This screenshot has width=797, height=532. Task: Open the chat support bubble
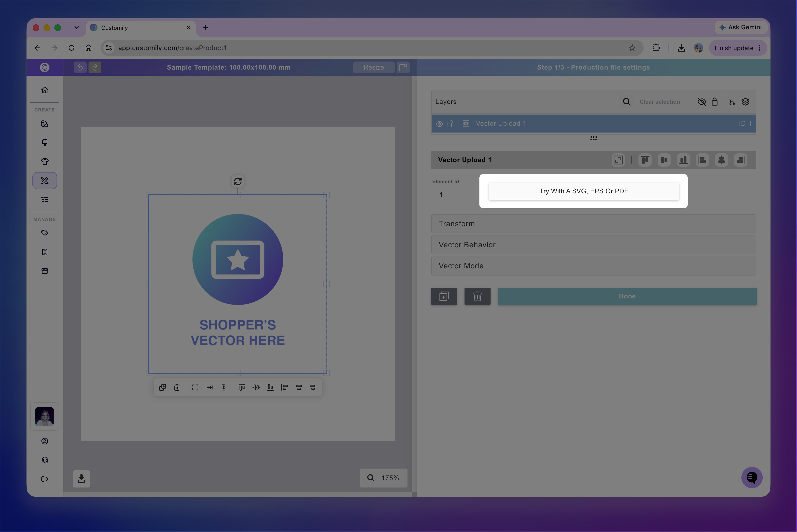752,478
